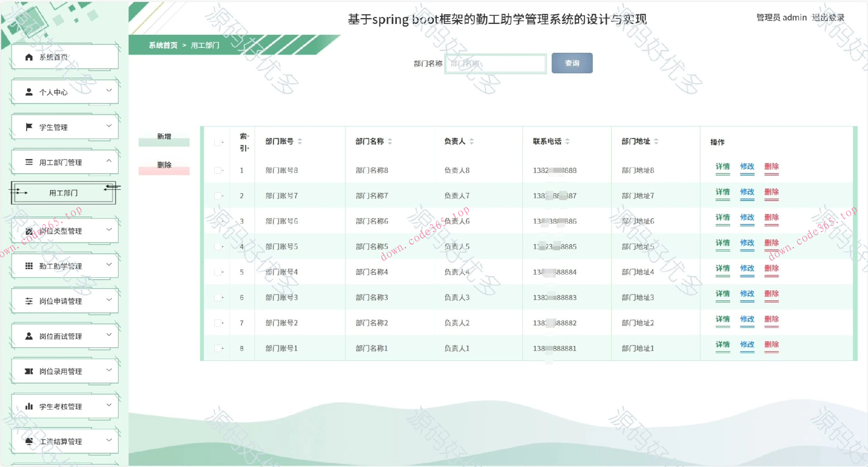Check the row checkbox for 部门名称8

[x=217, y=170]
